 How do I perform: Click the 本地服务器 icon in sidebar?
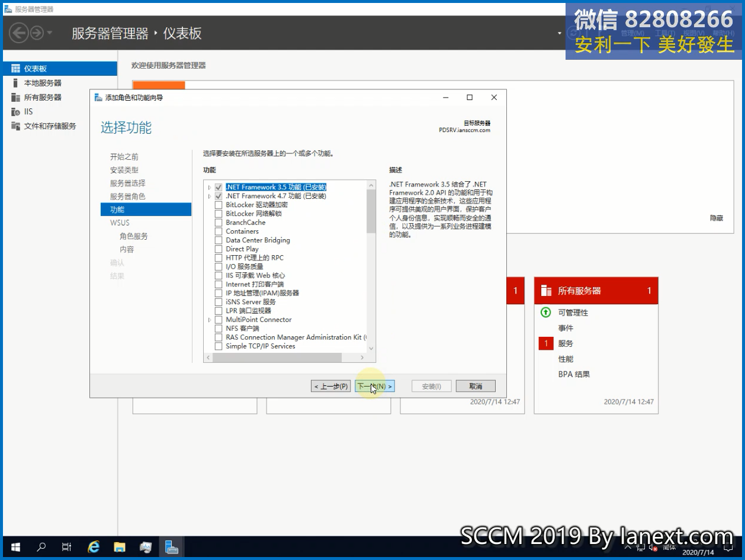16,83
